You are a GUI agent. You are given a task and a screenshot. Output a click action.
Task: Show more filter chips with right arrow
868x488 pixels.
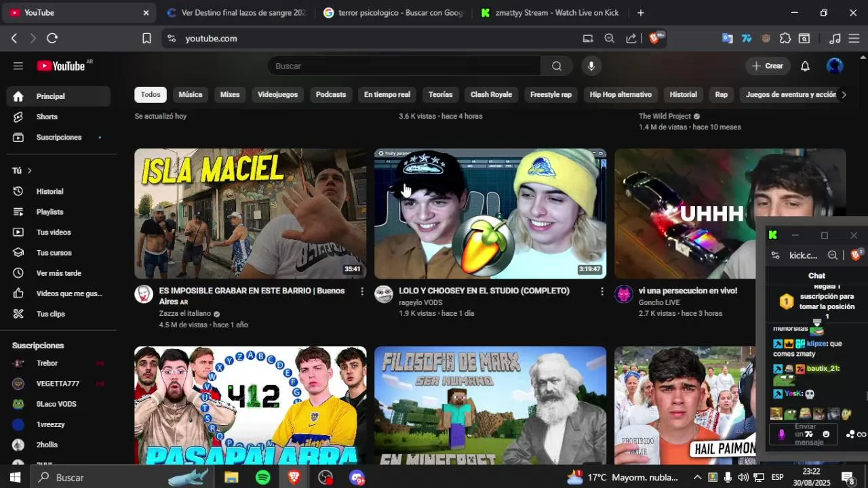[x=844, y=94]
